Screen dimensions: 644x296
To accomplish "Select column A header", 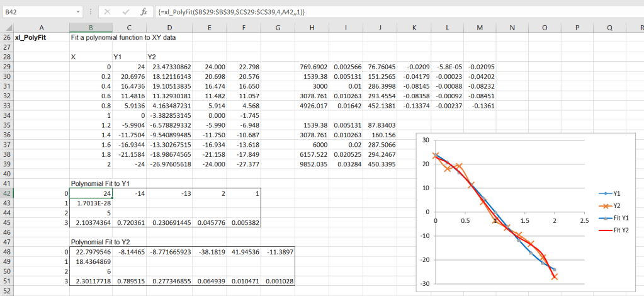I will tap(42, 28).
